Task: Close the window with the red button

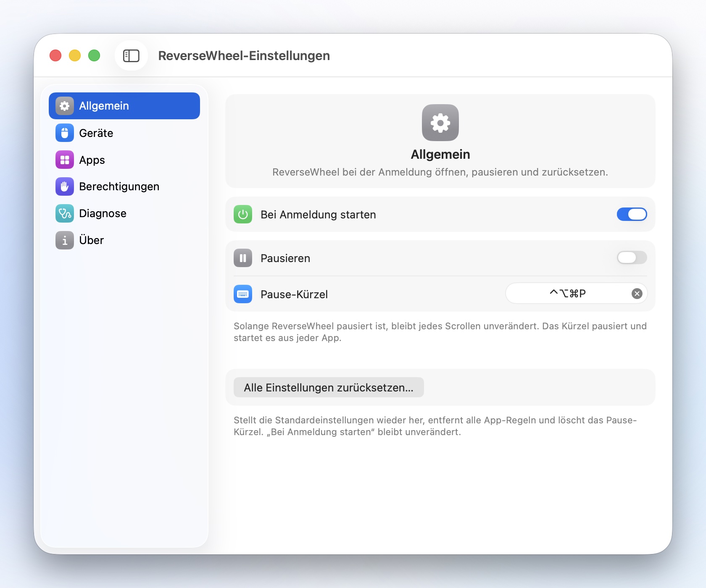Action: [x=55, y=55]
